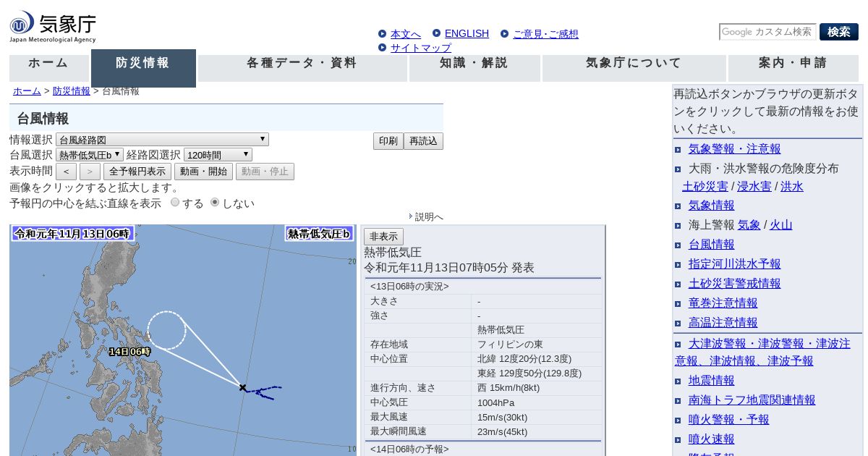Open the 気象 marine warning link

[x=749, y=225]
